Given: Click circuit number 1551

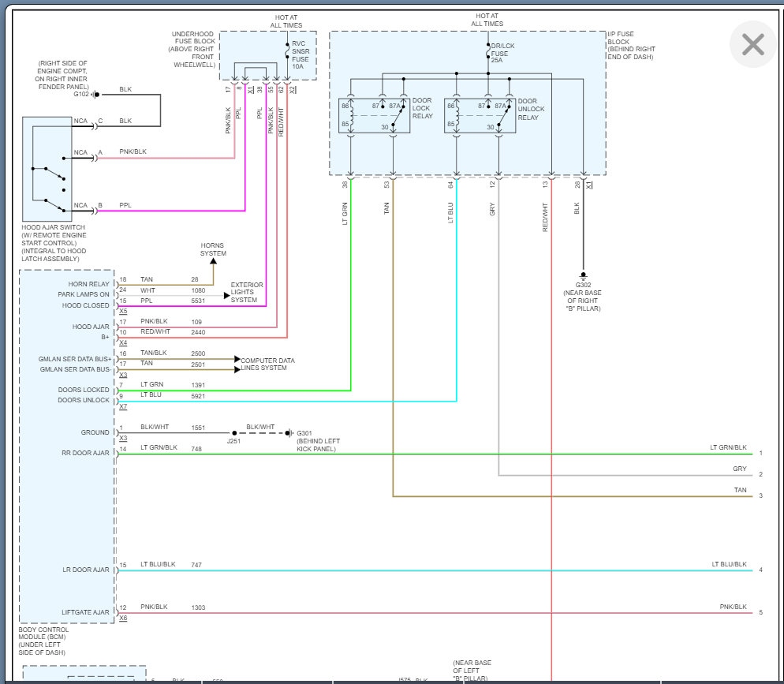Looking at the screenshot, I should (198, 428).
